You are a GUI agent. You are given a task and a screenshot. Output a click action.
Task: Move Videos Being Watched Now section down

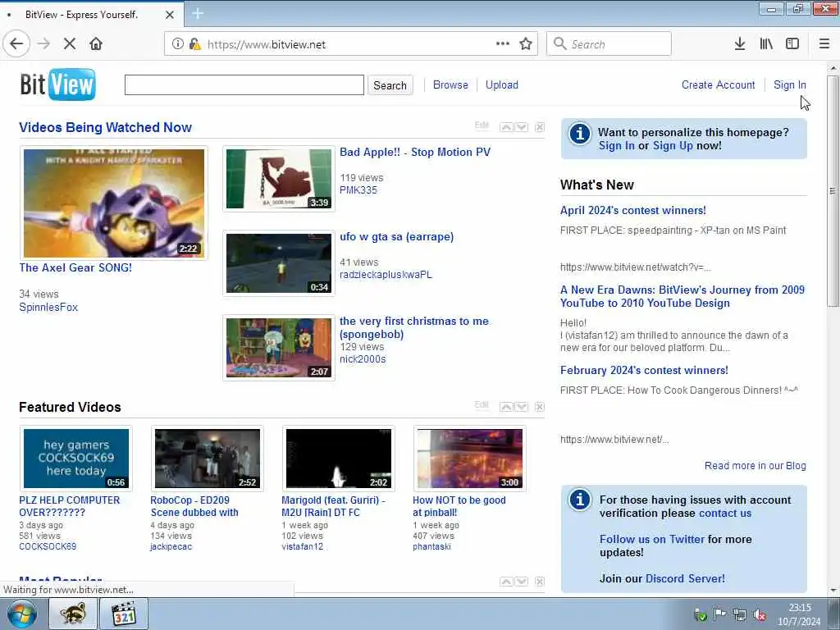click(521, 127)
